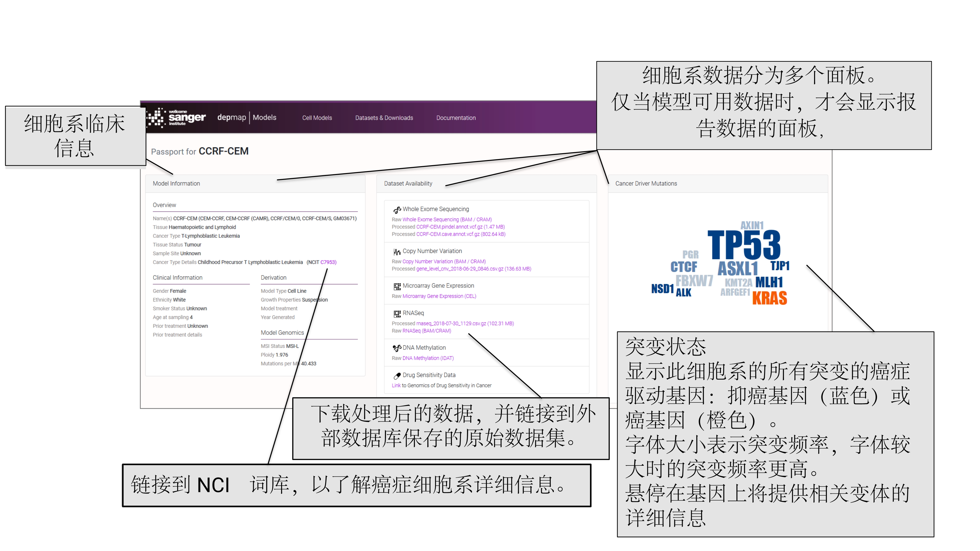Click ASXL1 gene in word cloud
This screenshot has height=551, width=980.
(737, 268)
